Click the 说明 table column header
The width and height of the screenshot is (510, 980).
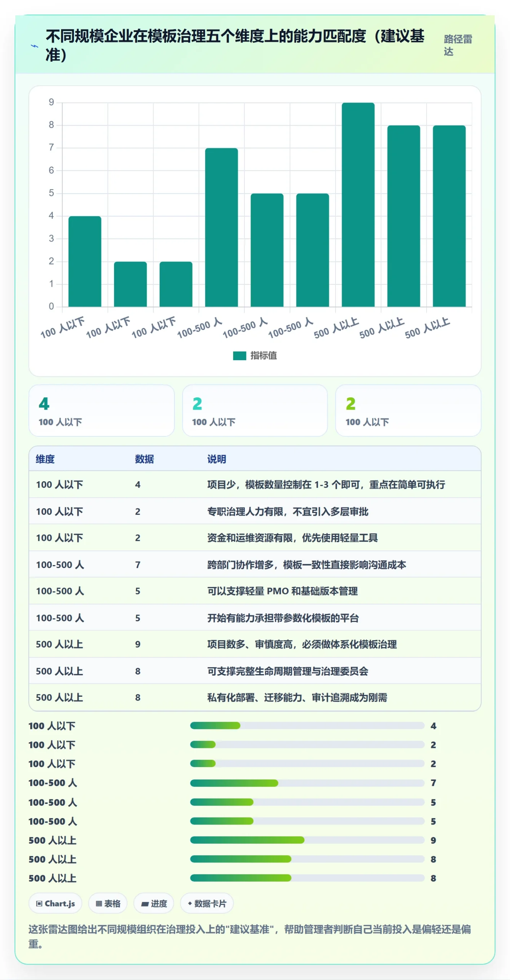(217, 459)
